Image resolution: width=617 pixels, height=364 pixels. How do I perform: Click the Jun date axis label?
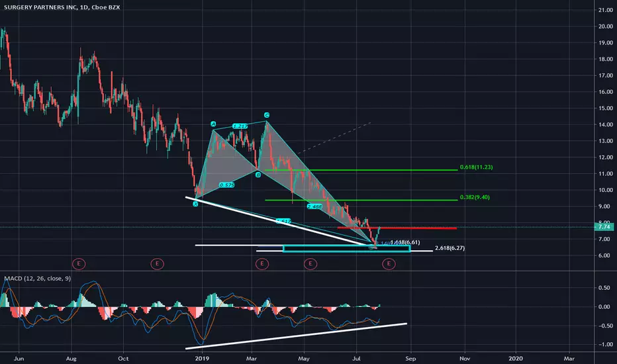point(19,359)
